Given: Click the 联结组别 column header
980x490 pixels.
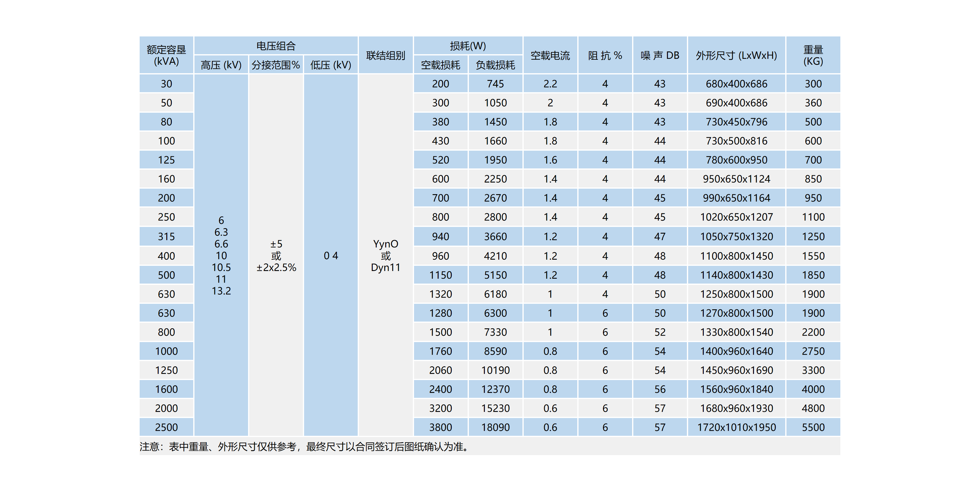Looking at the screenshot, I should pyautogui.click(x=385, y=55).
